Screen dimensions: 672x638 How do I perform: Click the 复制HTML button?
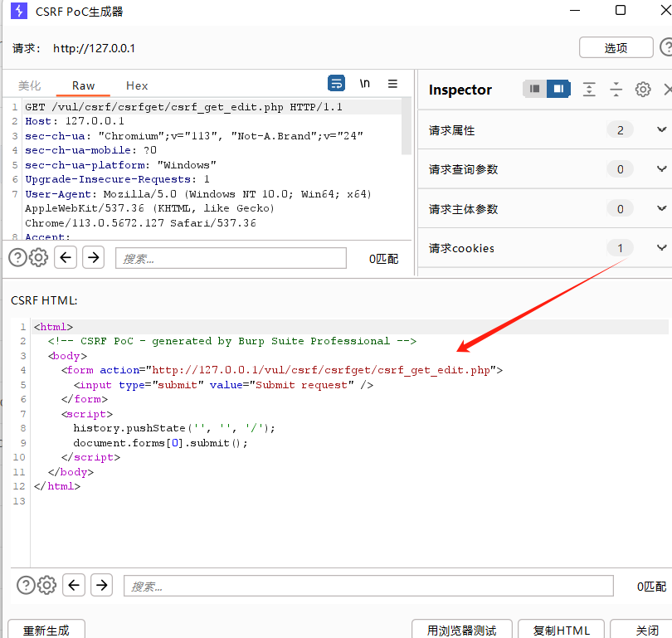tap(562, 630)
